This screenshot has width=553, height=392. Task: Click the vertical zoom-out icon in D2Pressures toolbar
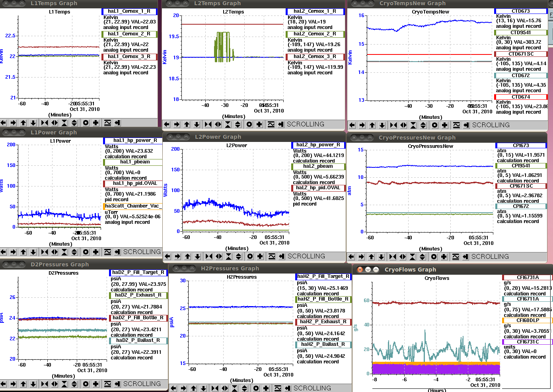coord(74,384)
